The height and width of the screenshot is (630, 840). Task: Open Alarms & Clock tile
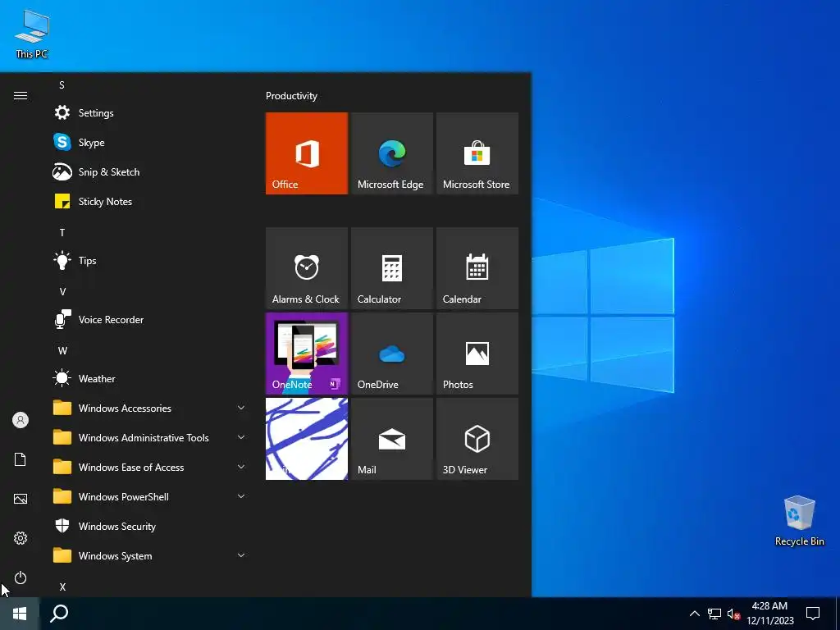[x=307, y=268]
